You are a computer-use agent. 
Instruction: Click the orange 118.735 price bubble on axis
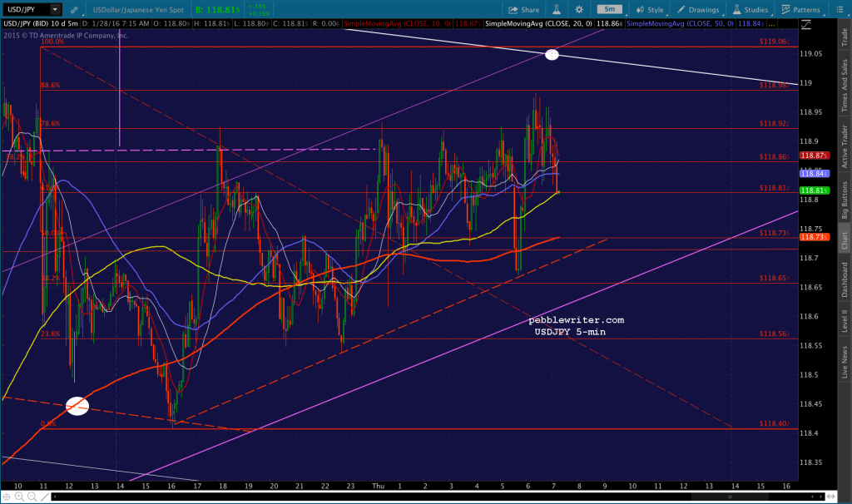pyautogui.click(x=814, y=237)
